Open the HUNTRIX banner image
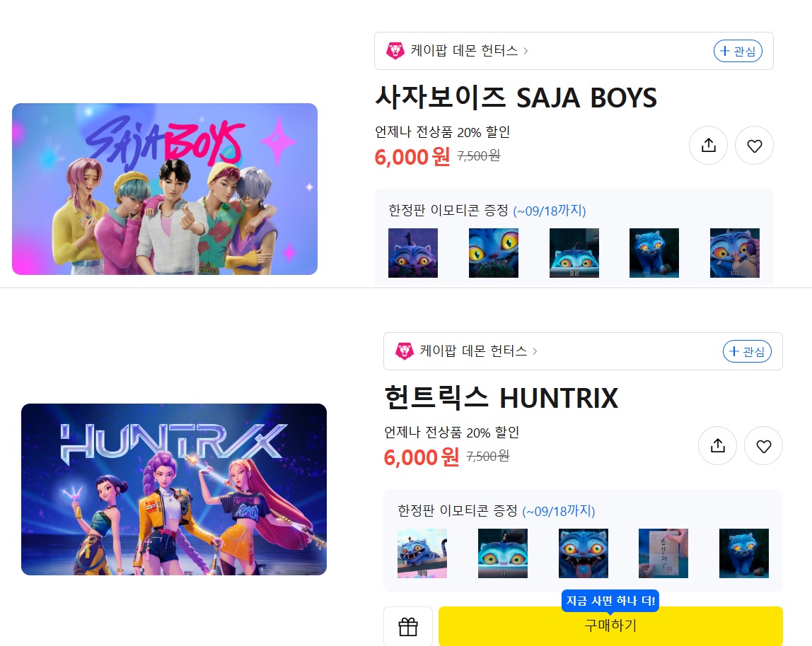The height and width of the screenshot is (646, 812). click(174, 489)
